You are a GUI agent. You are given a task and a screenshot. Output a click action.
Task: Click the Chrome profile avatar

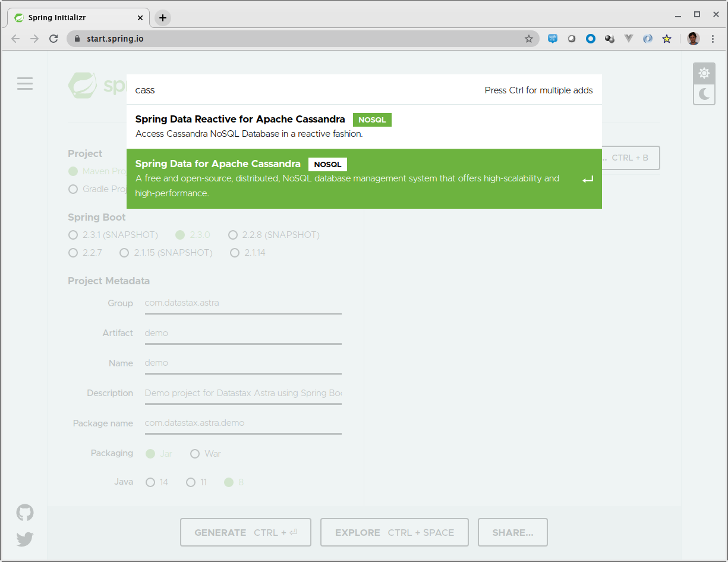click(x=693, y=39)
